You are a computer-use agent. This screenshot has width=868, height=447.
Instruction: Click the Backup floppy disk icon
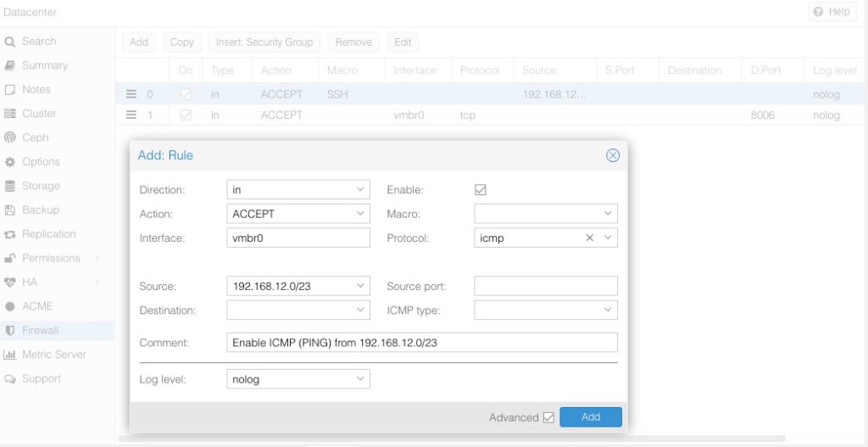click(x=9, y=210)
